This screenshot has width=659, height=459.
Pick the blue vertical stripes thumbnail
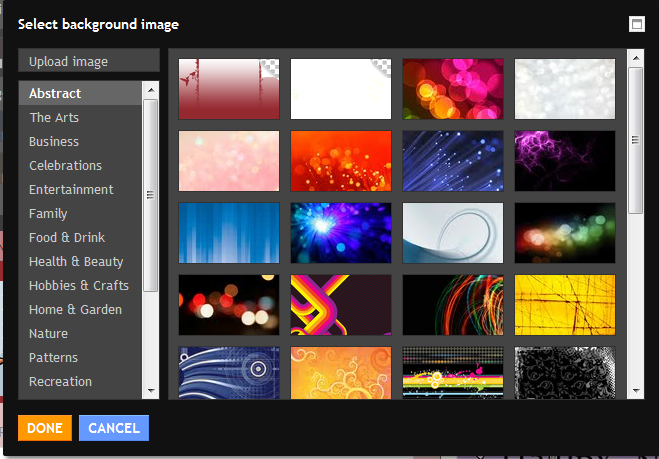coord(229,233)
